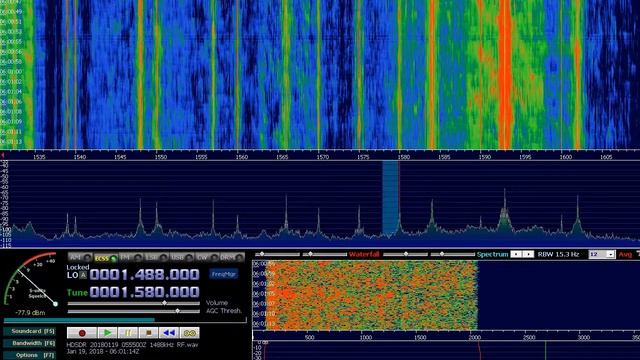
Task: Open Options [F7] menu
Action: (x=30, y=355)
